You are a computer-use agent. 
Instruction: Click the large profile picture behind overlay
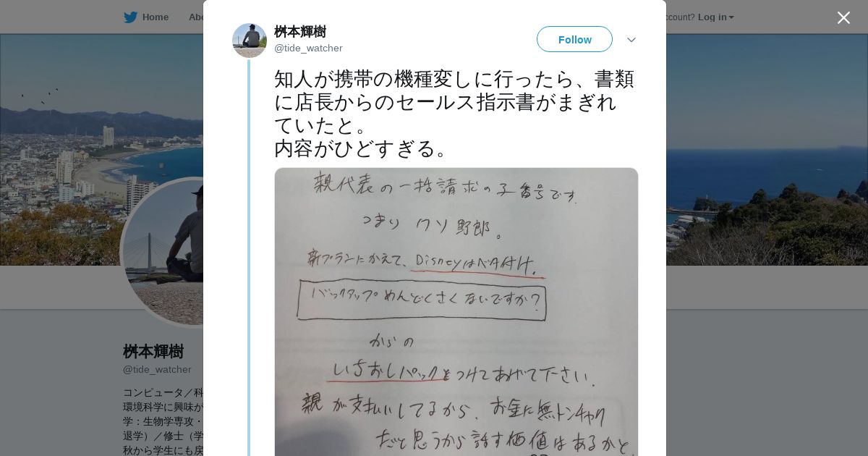163,252
